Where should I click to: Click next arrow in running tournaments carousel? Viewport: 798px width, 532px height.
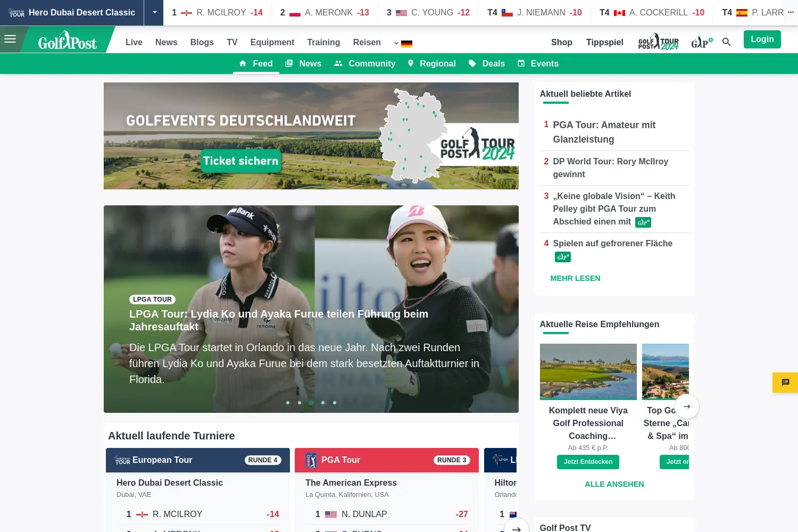click(x=516, y=529)
